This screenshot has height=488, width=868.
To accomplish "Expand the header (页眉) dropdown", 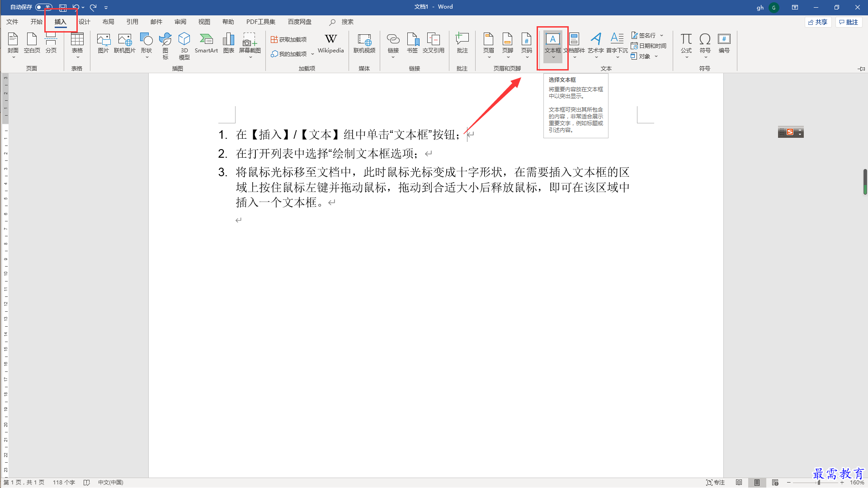I will tap(489, 57).
